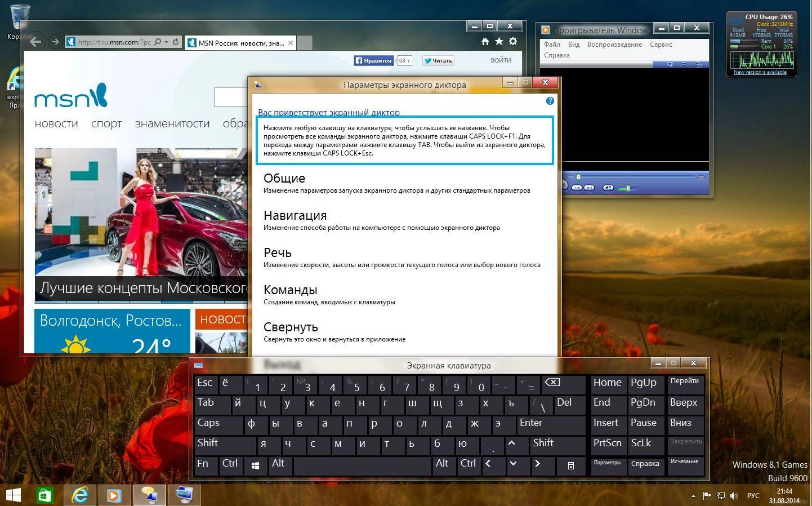Click the MSN butterfly logo

coord(71,96)
